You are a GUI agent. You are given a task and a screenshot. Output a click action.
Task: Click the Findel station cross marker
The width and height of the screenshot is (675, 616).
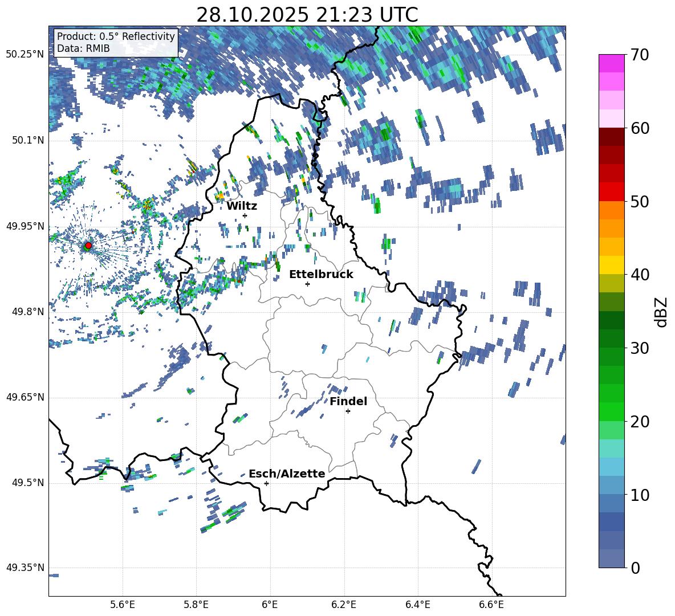(348, 411)
